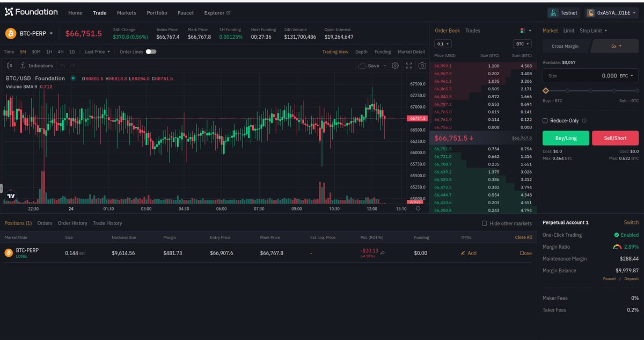Select the 5M timeframe
This screenshot has height=340, width=644.
(x=23, y=52)
